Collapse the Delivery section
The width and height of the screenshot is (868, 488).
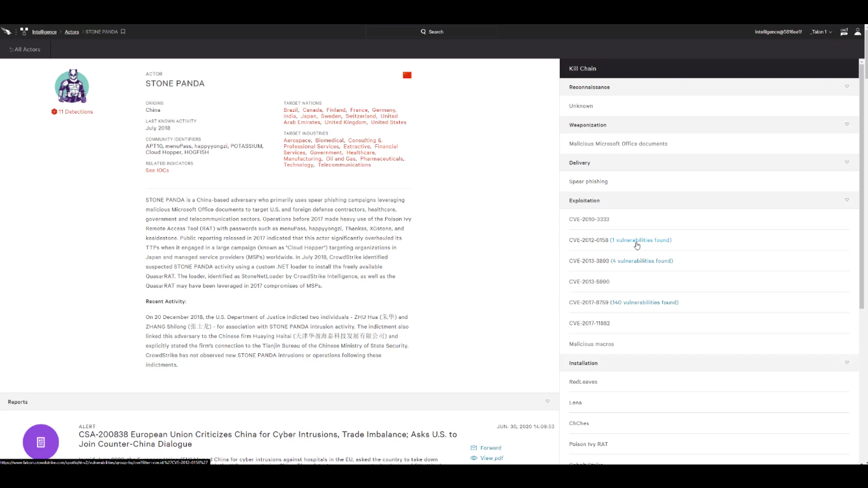tap(846, 162)
